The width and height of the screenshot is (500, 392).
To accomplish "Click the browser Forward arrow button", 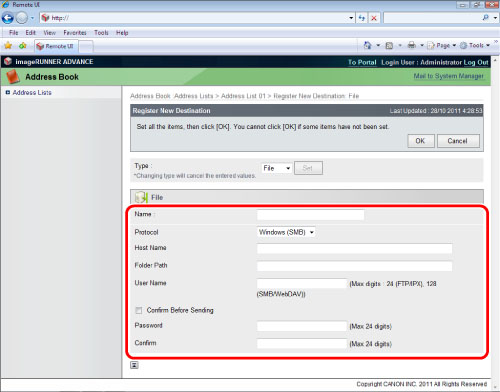I will tap(22, 18).
